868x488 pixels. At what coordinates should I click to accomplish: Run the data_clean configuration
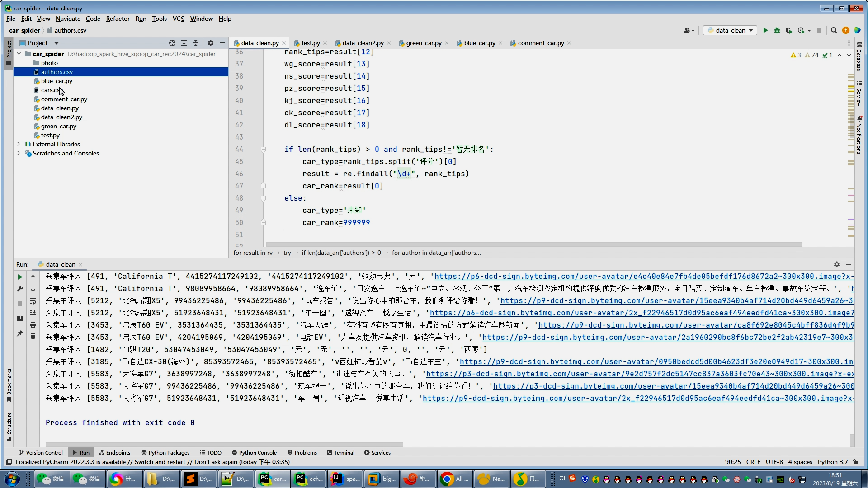click(x=765, y=30)
